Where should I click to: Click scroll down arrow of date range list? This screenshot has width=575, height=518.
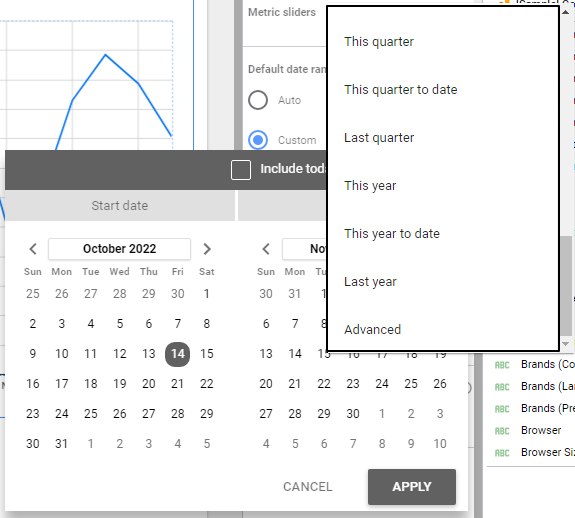[565, 344]
